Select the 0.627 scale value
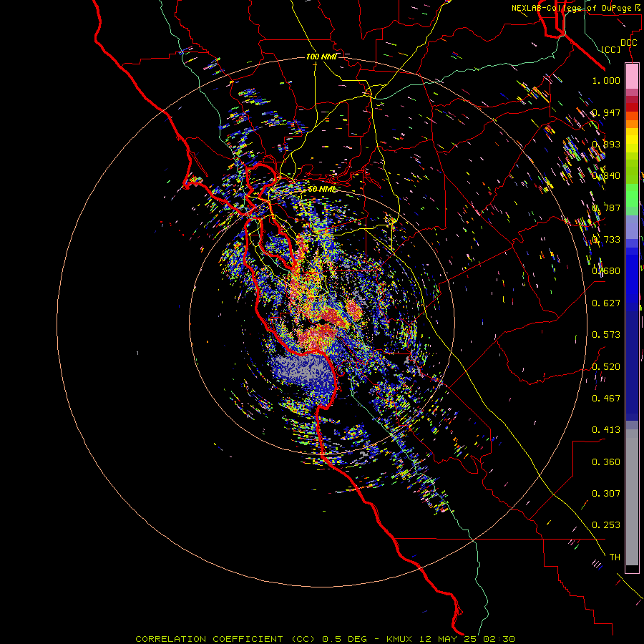Screen dimensions: 644x644 606,303
